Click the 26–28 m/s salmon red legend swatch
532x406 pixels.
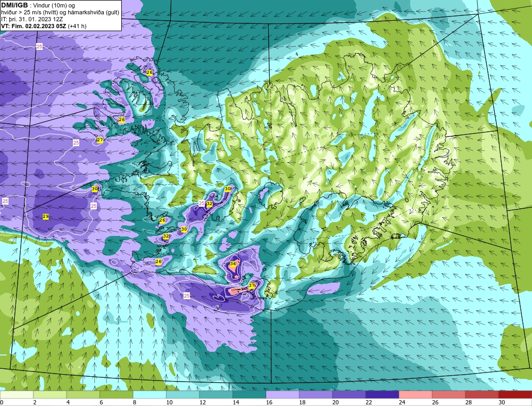click(x=449, y=395)
